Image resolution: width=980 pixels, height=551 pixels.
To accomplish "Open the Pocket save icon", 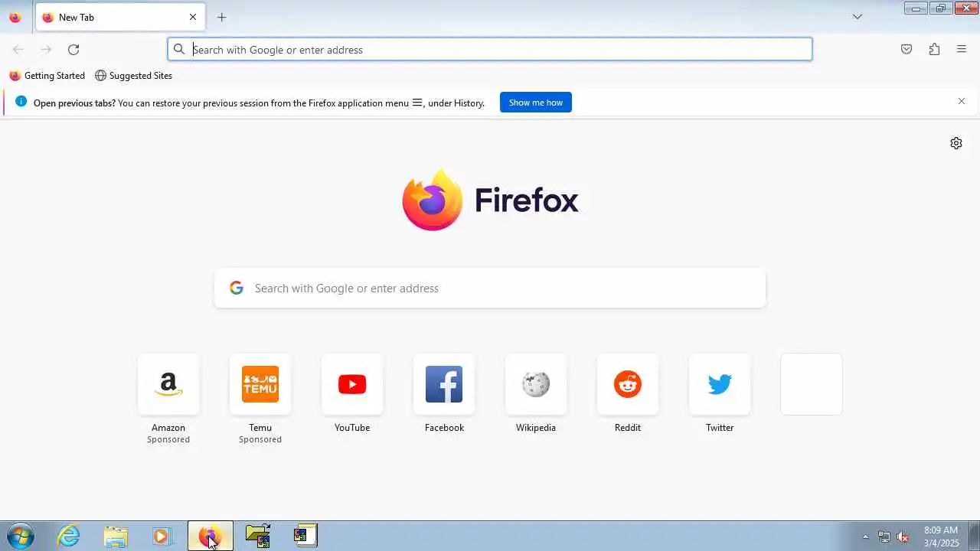I will [x=906, y=49].
